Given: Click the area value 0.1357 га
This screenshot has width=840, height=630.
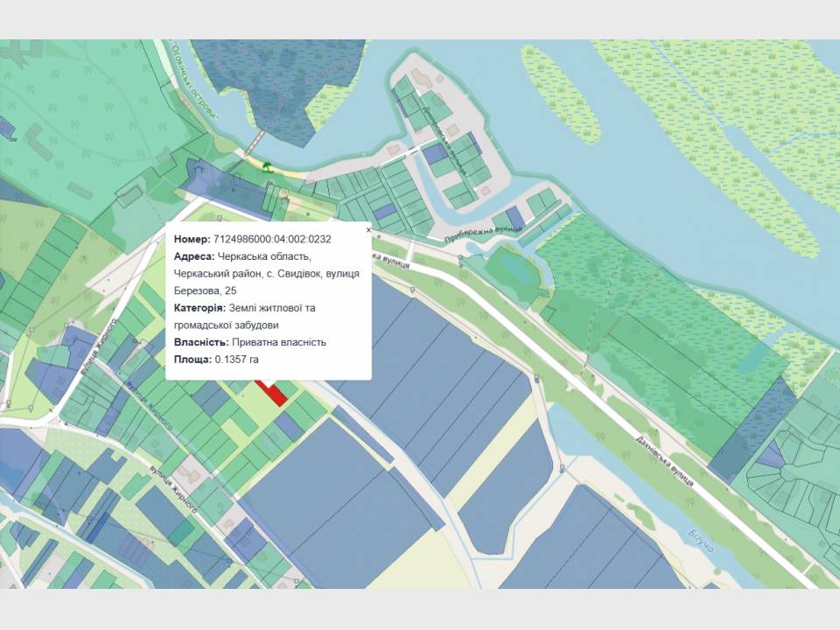Looking at the screenshot, I should (x=236, y=360).
